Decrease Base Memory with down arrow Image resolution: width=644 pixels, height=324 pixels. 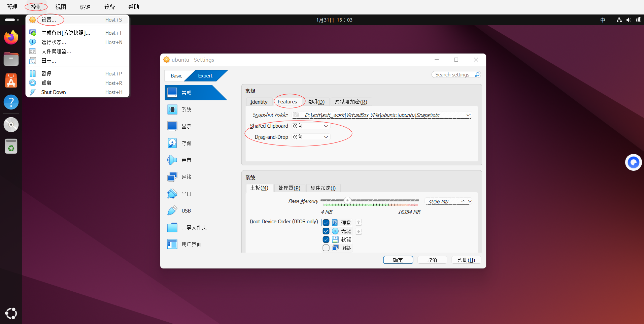470,201
